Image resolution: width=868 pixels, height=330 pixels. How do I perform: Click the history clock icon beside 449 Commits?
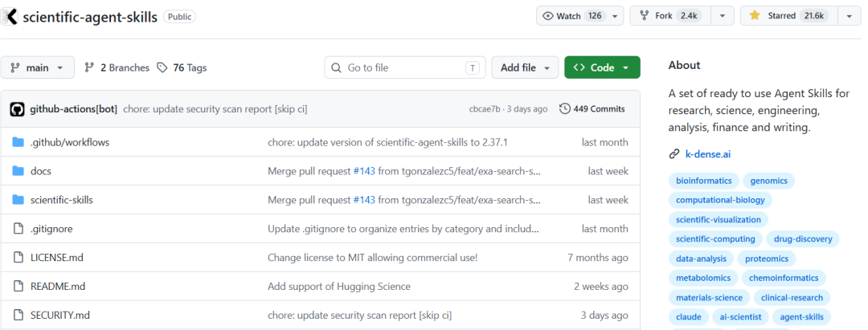coord(565,109)
